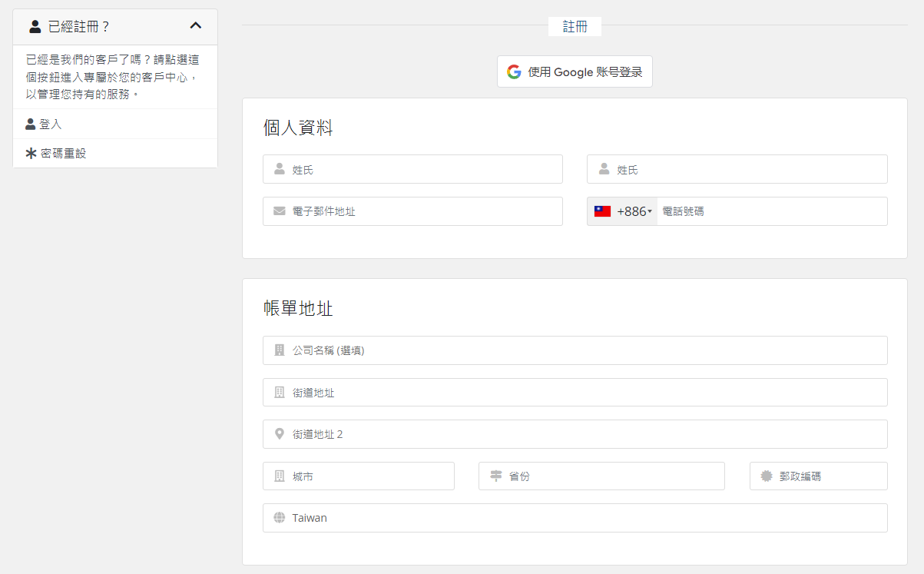Screen dimensions: 924x574
Task: Click the map pin icon in 街道地址 2
Action: [280, 433]
